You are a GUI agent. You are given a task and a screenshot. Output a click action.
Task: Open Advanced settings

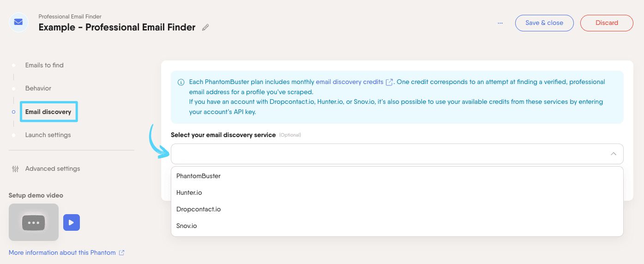(53, 168)
